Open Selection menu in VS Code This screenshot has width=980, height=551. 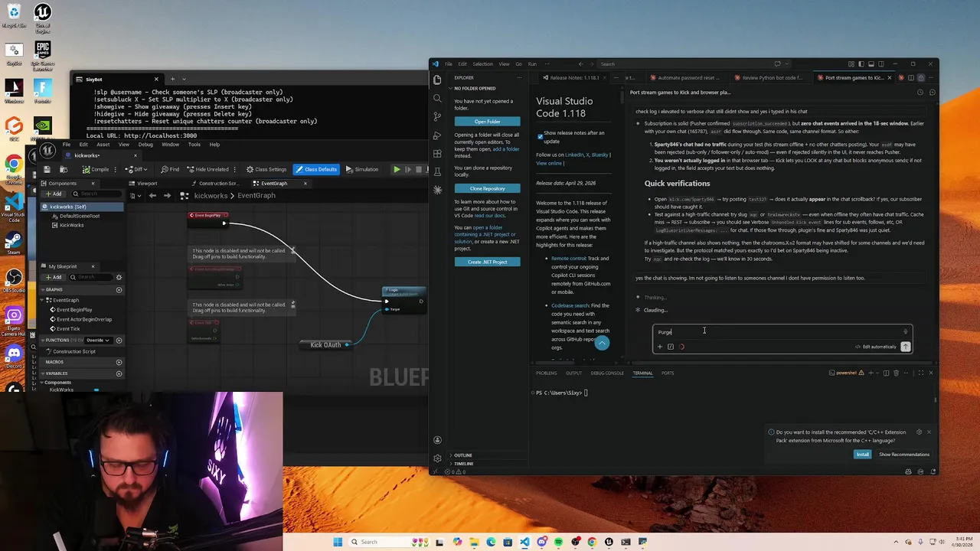coord(482,64)
